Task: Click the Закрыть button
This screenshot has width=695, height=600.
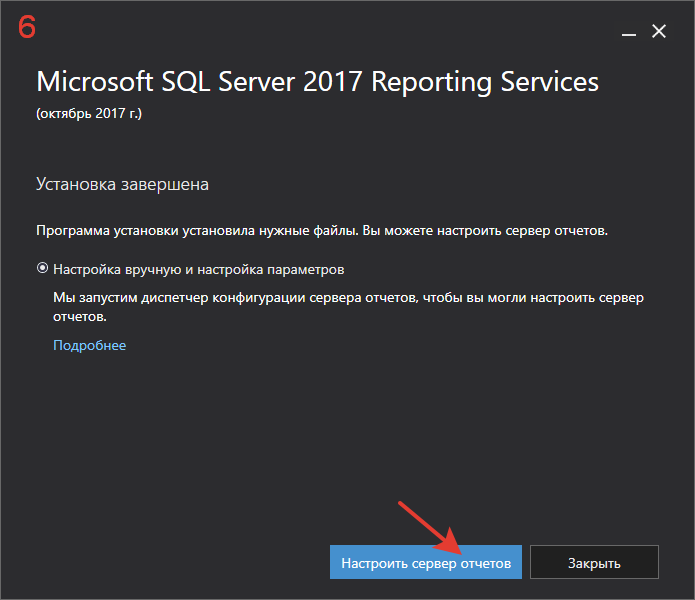Action: tap(594, 562)
